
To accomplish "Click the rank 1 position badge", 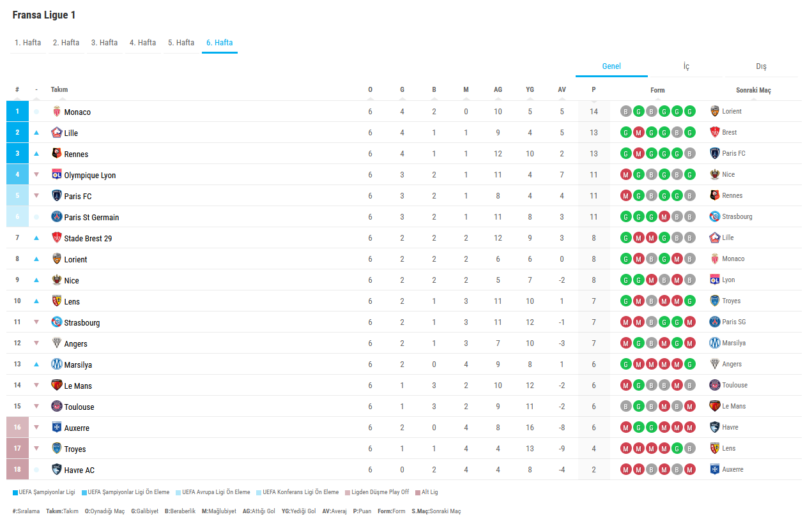I will [17, 112].
